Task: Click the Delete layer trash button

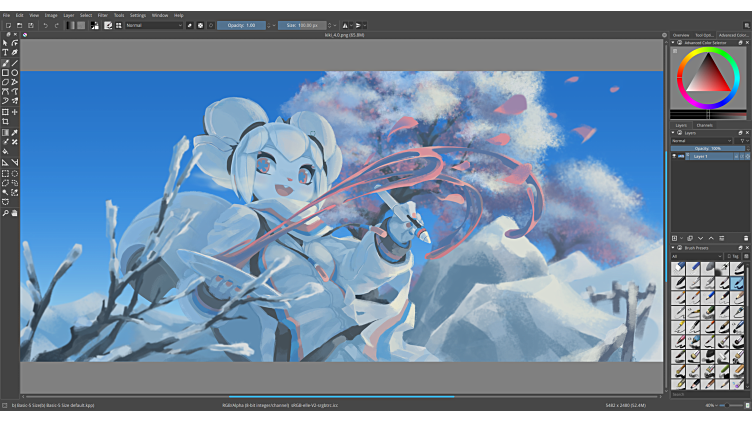Action: tap(746, 238)
